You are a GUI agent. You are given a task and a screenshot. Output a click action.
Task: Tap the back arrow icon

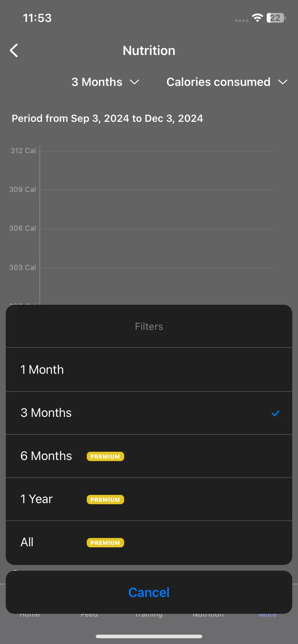coord(14,51)
